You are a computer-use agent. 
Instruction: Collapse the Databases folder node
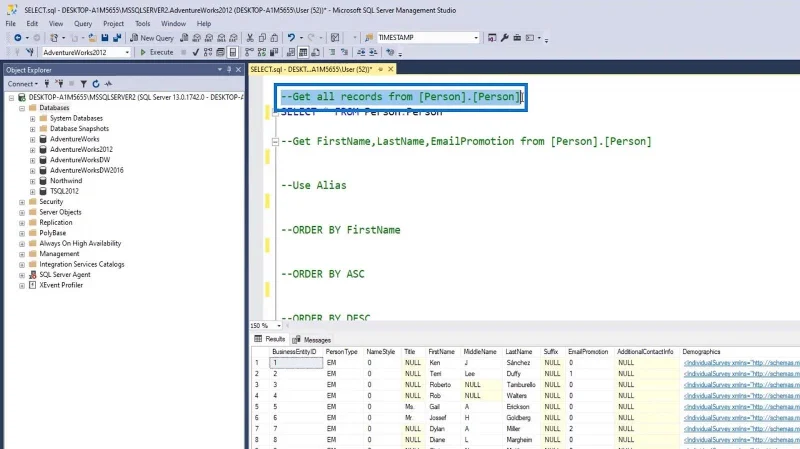coord(22,108)
